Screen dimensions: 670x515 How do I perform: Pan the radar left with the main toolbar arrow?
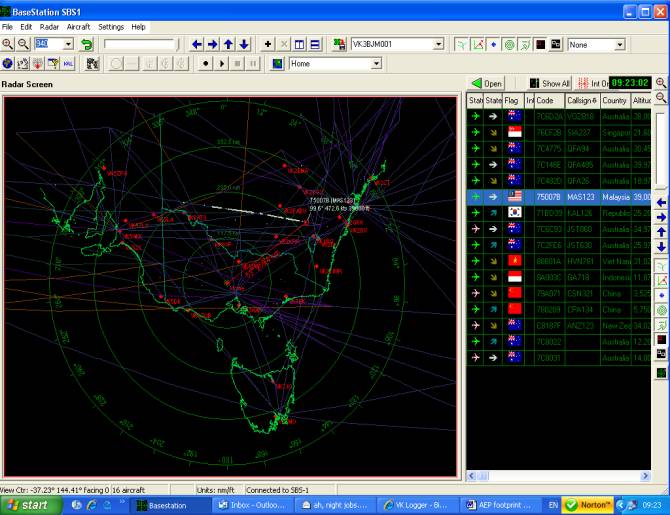pos(197,44)
